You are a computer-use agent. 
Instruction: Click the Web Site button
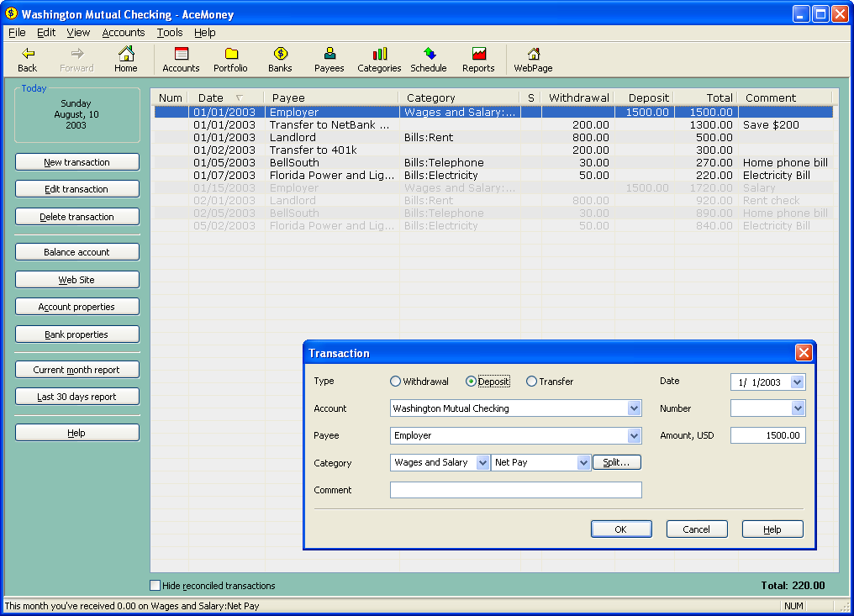point(76,279)
